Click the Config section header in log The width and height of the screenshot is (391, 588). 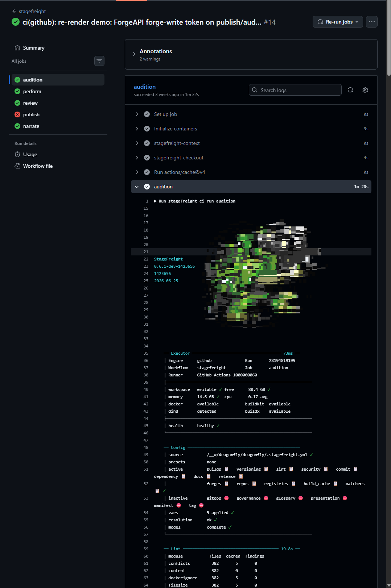click(178, 447)
